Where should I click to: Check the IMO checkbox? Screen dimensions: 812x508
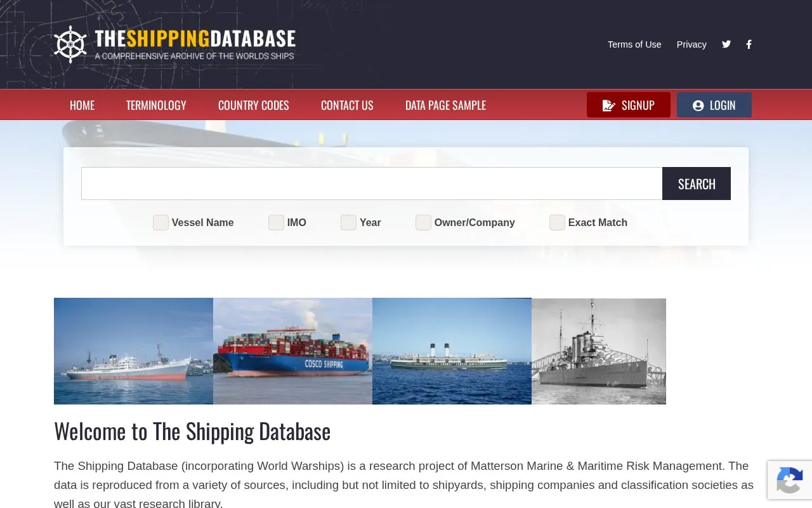click(276, 222)
